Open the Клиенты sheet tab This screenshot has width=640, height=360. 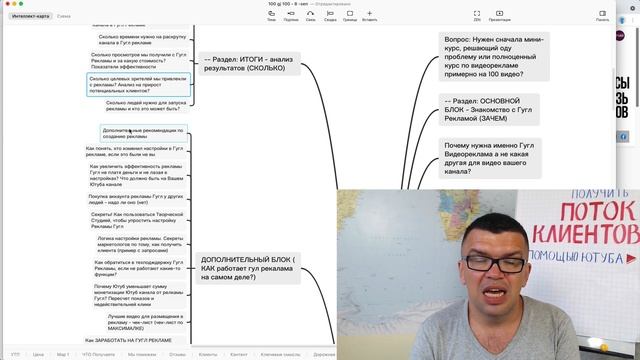click(208, 354)
